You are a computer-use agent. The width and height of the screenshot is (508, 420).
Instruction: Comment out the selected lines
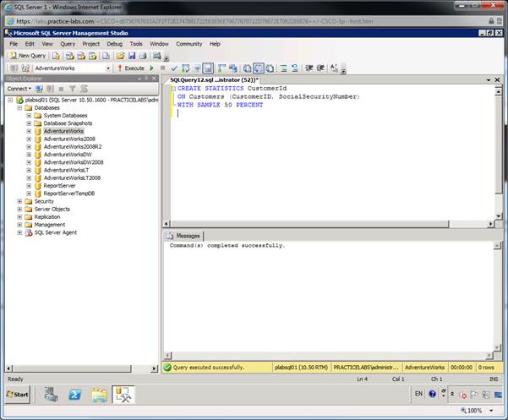tap(283, 68)
